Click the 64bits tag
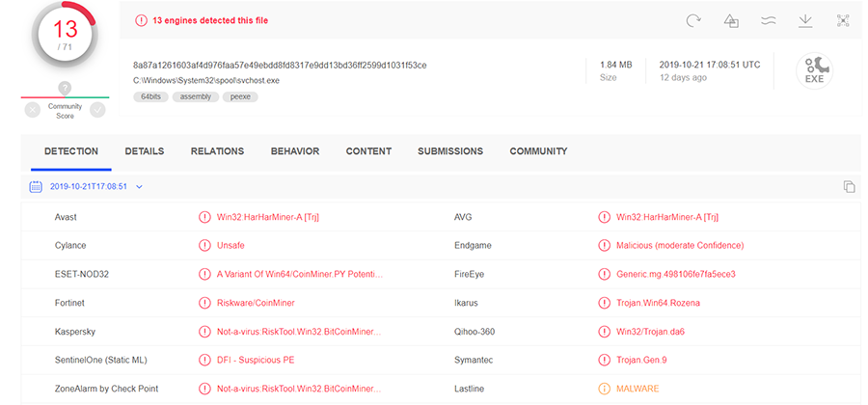This screenshot has width=868, height=405. [x=150, y=96]
